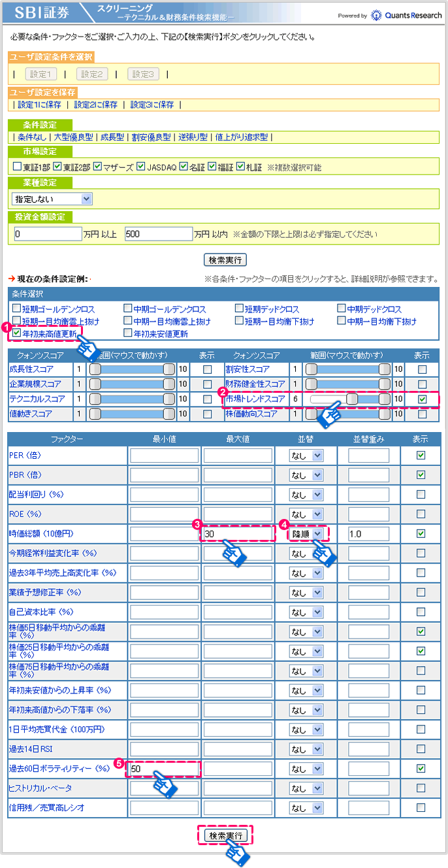
Task: Uncheck the 年初来高値更新 condition
Action: (16, 334)
